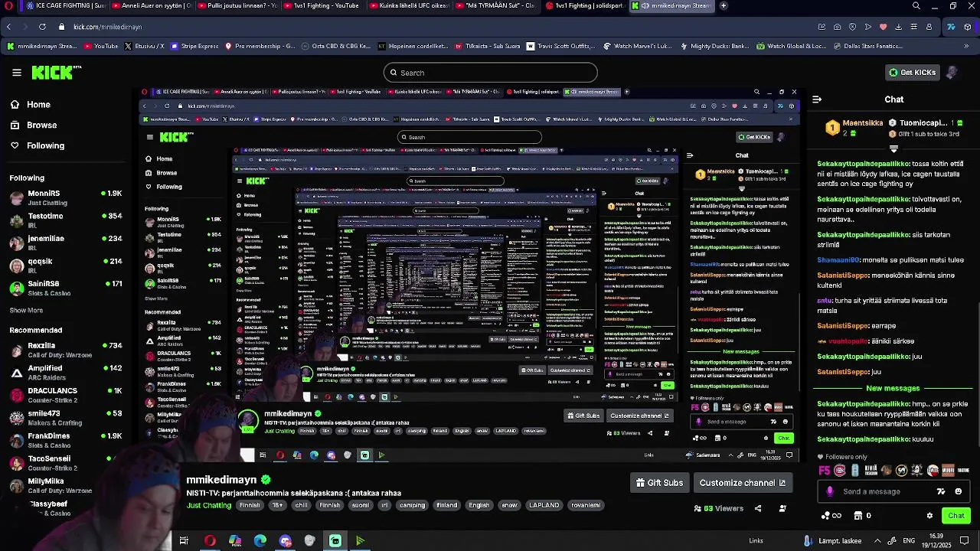Click the green Chat send button on the outermost page
This screenshot has height=551, width=980.
click(x=956, y=516)
